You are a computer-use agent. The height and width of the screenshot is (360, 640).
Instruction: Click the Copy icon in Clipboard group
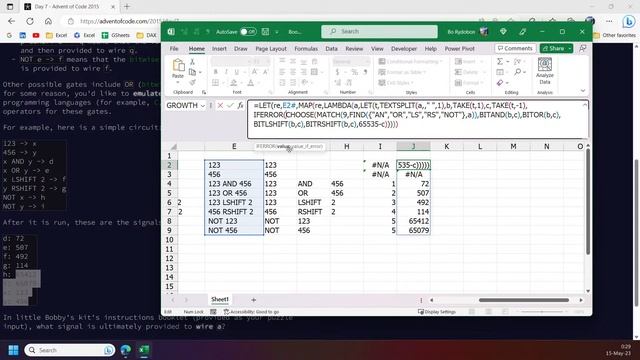click(x=192, y=72)
